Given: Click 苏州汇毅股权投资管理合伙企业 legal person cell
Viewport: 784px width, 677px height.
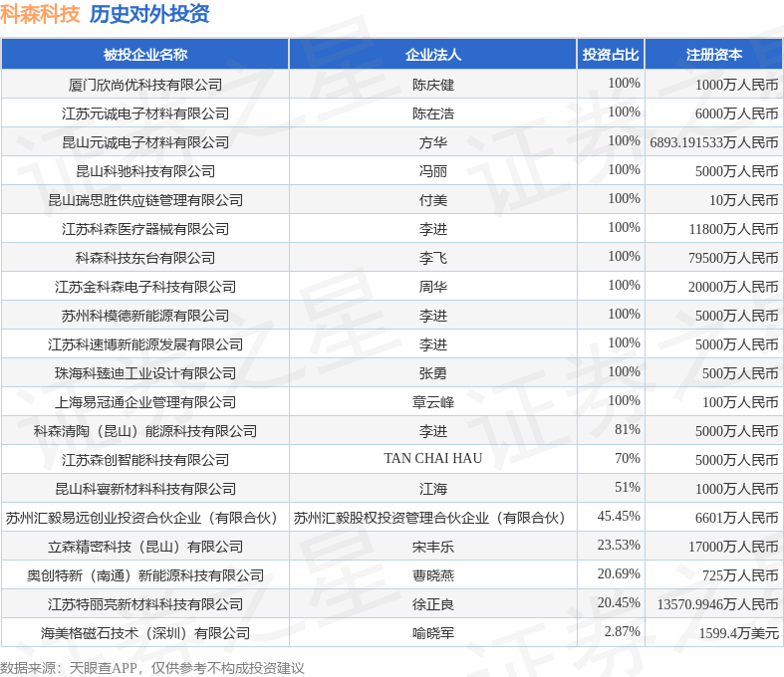Looking at the screenshot, I should [431, 518].
